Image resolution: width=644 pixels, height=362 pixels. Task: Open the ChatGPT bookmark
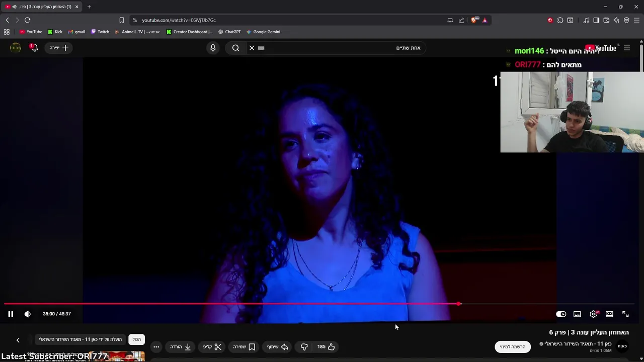[229, 32]
